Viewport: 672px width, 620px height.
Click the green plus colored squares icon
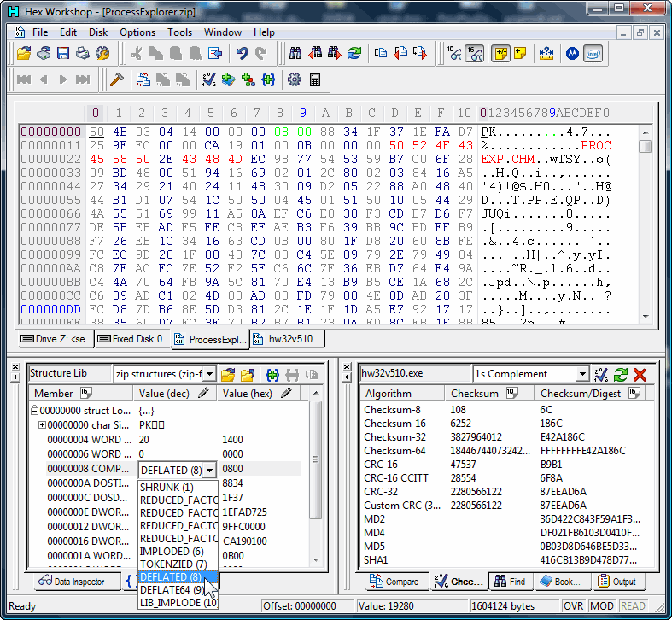248,79
